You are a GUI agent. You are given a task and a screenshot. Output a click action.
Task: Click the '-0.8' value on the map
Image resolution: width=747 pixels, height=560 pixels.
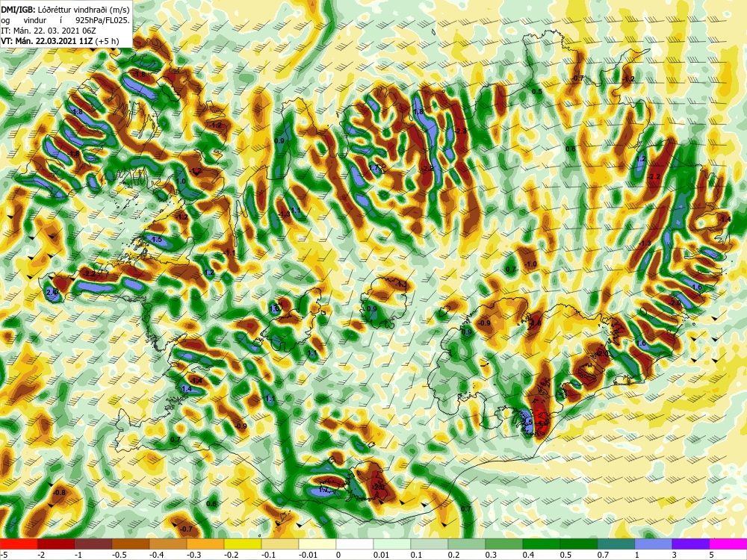tap(60, 492)
